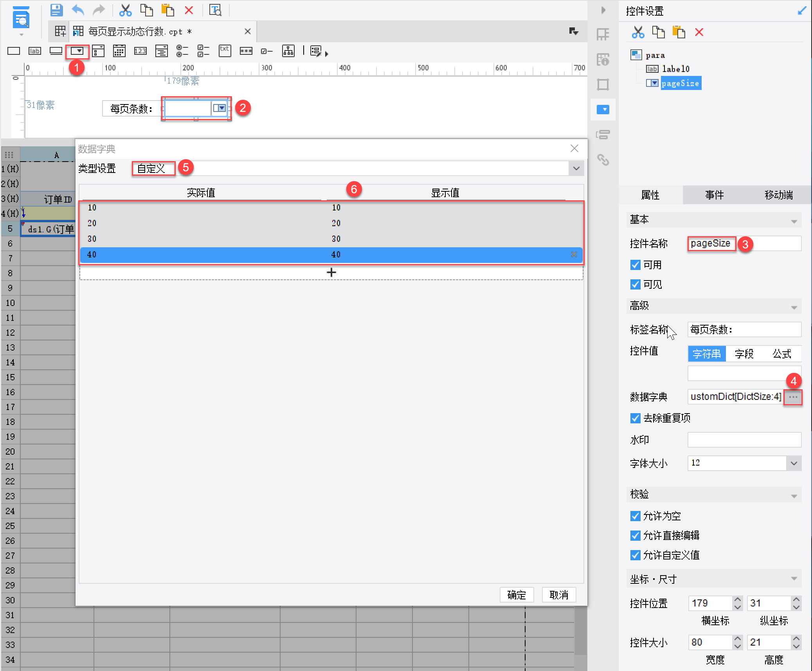812x671 pixels.
Task: Click the save icon in top toolbar
Action: coord(56,10)
